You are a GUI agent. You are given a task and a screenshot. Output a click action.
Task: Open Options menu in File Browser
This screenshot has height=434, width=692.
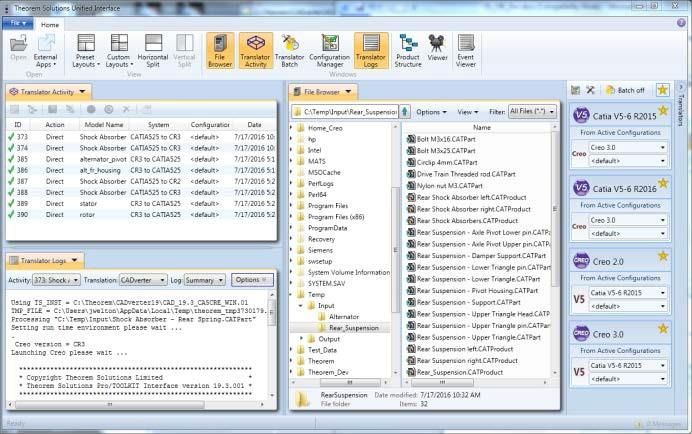click(431, 112)
